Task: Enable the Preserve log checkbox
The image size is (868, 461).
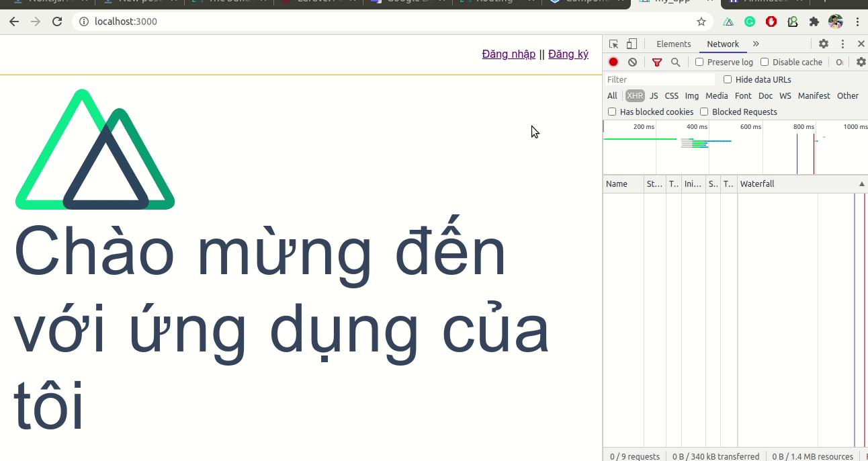Action: coord(699,62)
